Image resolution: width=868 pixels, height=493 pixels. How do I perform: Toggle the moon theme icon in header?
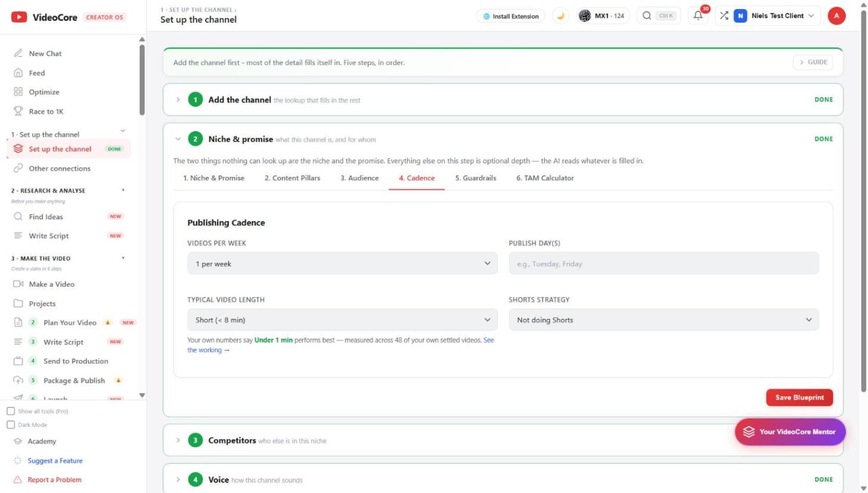point(560,16)
